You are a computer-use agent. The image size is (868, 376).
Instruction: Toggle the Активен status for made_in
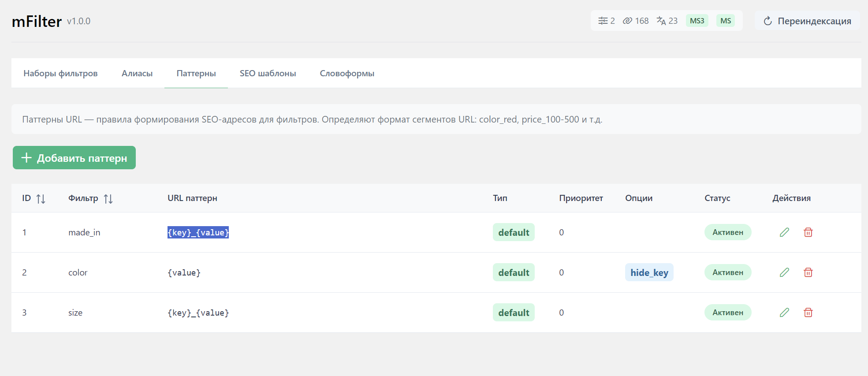tap(727, 232)
